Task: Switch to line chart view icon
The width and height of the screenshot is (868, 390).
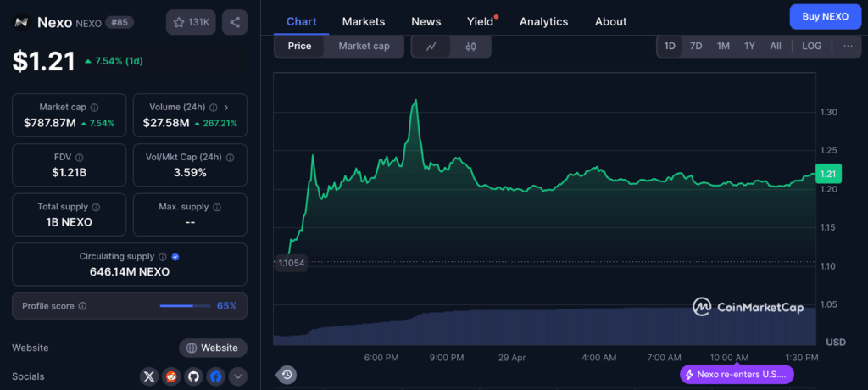Action: [431, 47]
